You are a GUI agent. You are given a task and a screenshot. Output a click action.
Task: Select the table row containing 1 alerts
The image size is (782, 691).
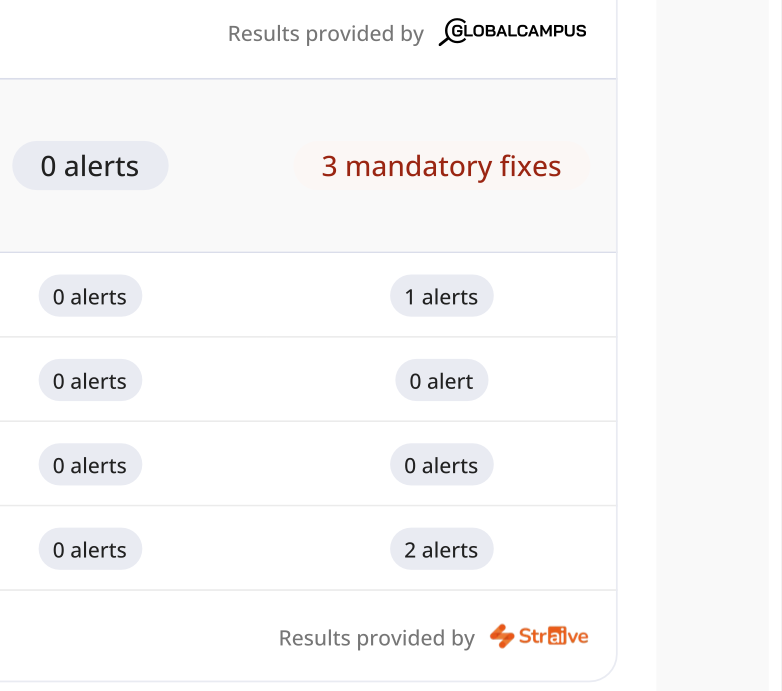click(x=308, y=295)
